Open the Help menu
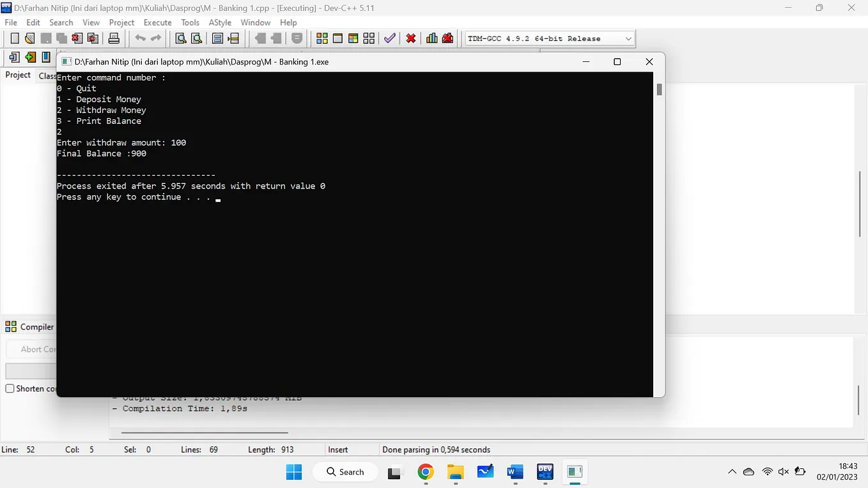868x488 pixels. click(x=288, y=22)
